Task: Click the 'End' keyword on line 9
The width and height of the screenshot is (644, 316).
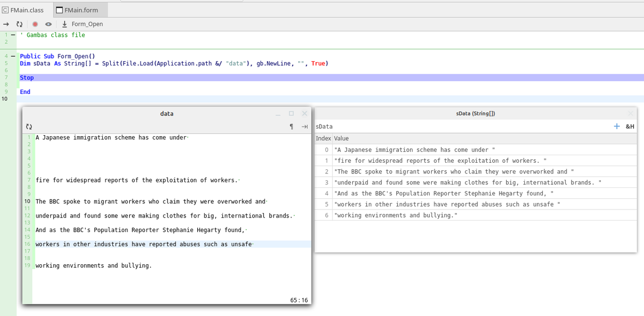Action: (25, 92)
